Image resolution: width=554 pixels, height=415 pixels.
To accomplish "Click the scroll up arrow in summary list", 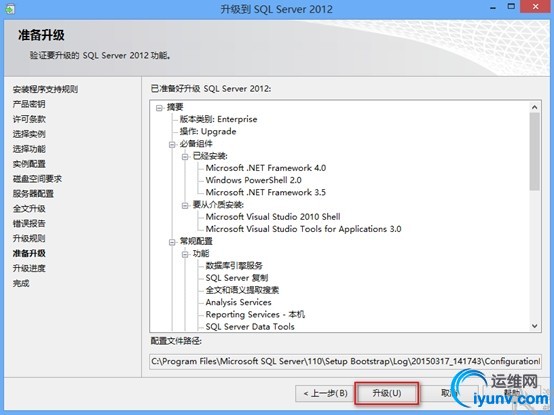I will click(x=535, y=107).
